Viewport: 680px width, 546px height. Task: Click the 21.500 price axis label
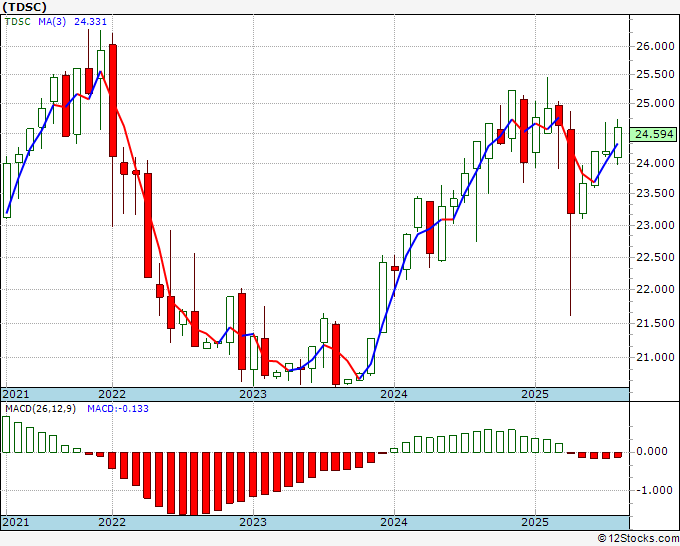[x=655, y=323]
